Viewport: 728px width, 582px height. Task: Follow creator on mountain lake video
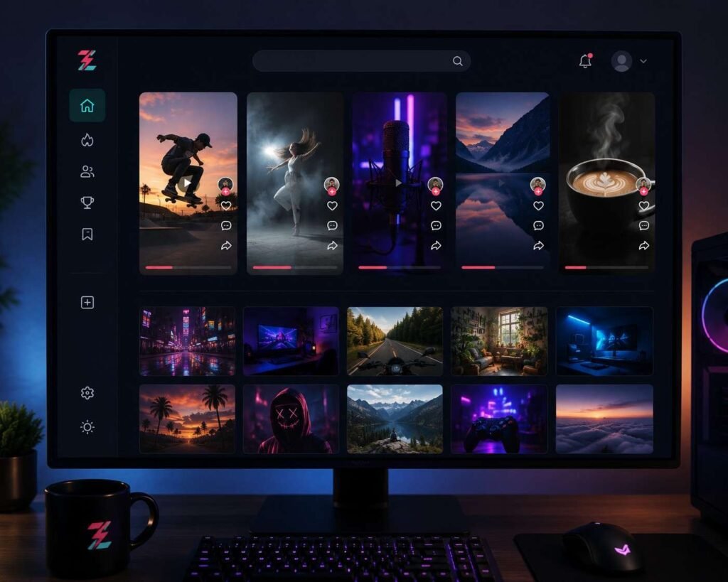pyautogui.click(x=538, y=192)
